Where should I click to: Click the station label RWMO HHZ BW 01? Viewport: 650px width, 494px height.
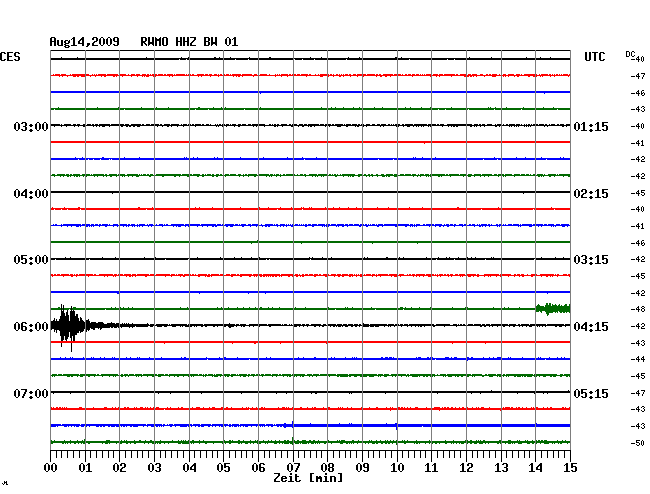[x=189, y=42]
